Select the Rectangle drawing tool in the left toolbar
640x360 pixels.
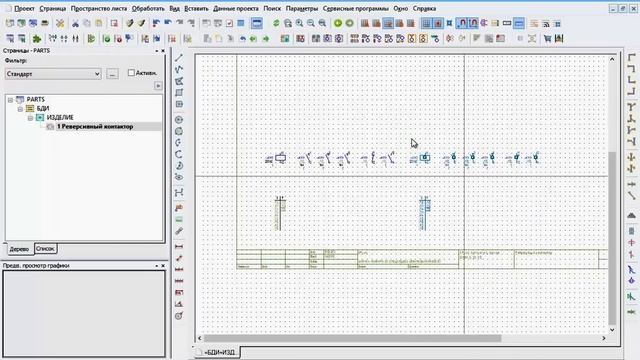tap(179, 93)
